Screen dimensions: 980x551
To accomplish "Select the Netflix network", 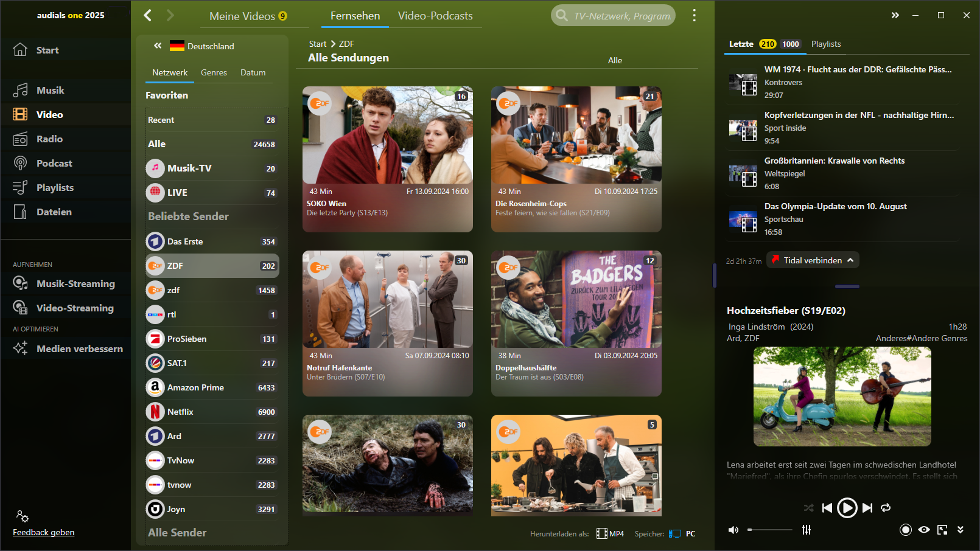I will point(212,412).
